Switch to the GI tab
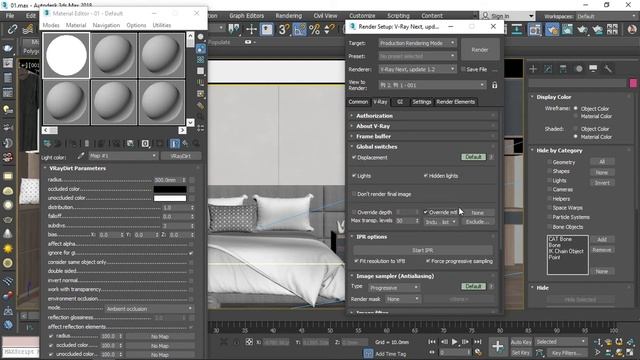The height and width of the screenshot is (360, 640). 400,102
